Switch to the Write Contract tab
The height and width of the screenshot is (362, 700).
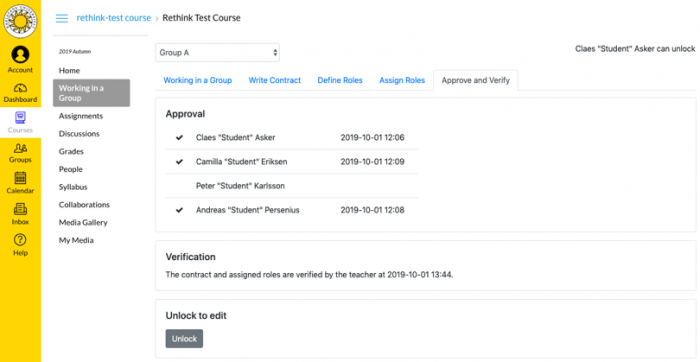coord(275,80)
